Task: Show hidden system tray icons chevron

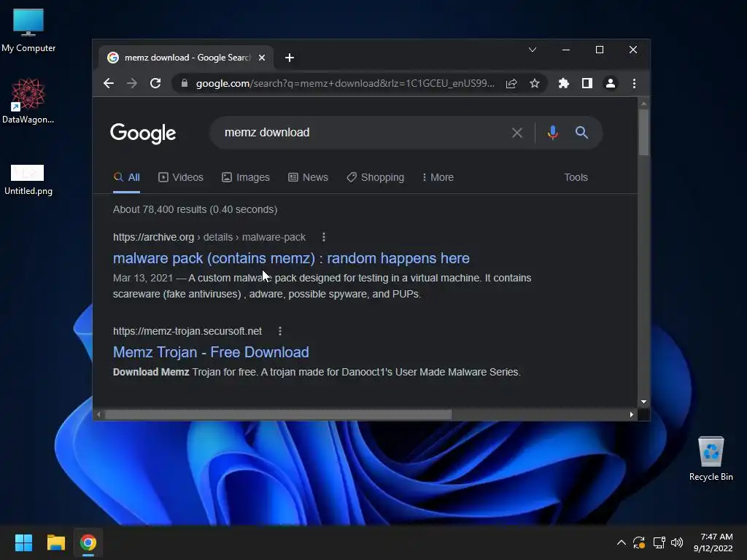Action: [x=622, y=542]
